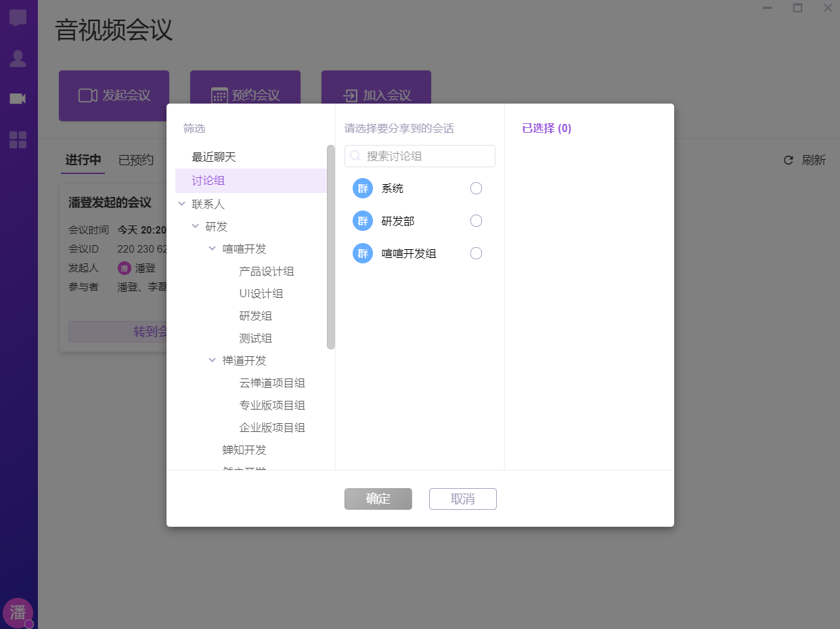
Task: Collapse the 禅道开发 tree node
Action: pos(213,361)
